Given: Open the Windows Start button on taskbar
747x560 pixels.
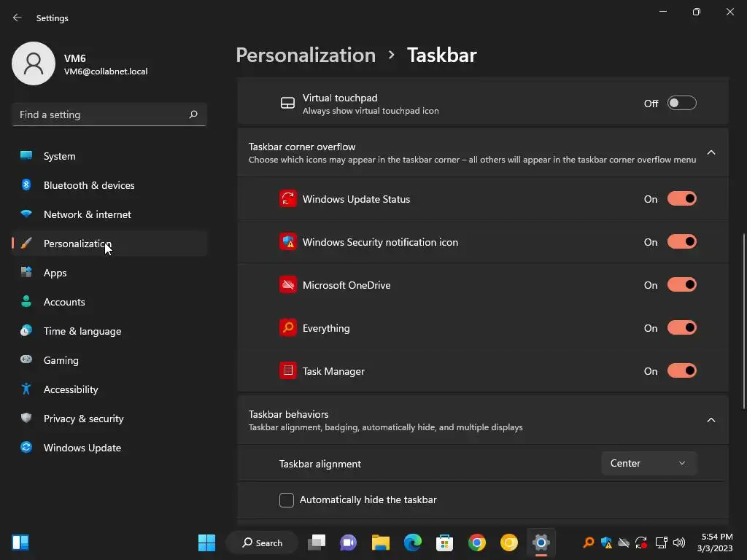Looking at the screenshot, I should click(x=206, y=542).
